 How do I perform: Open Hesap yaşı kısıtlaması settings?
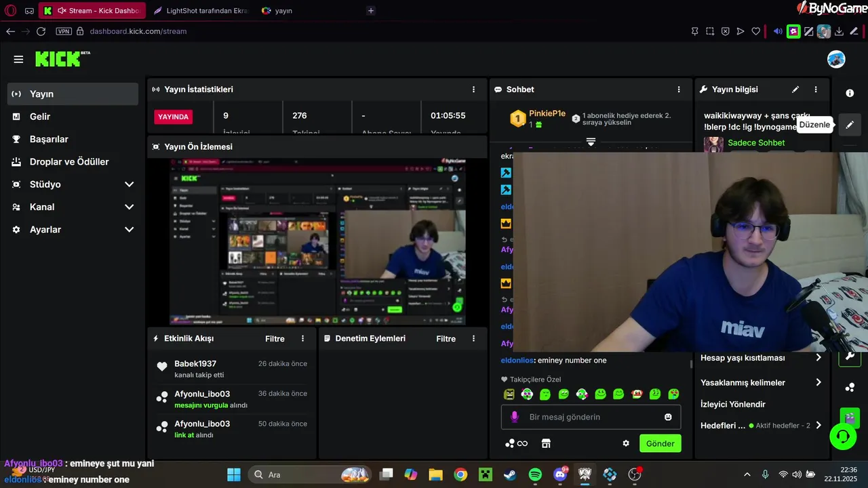[762, 358]
